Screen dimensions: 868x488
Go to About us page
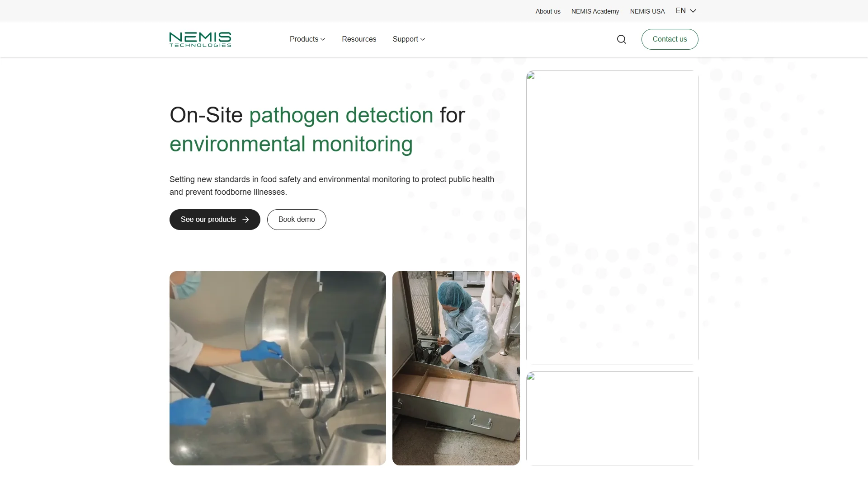coord(548,11)
